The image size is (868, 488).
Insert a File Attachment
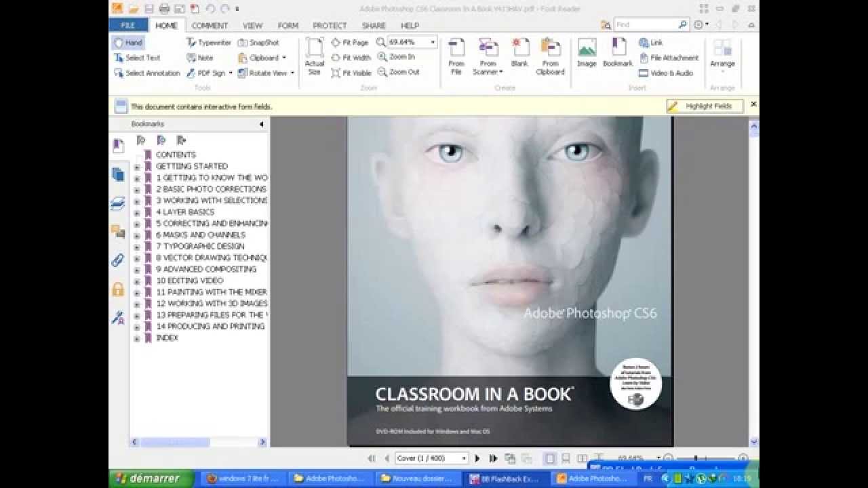(x=668, y=58)
